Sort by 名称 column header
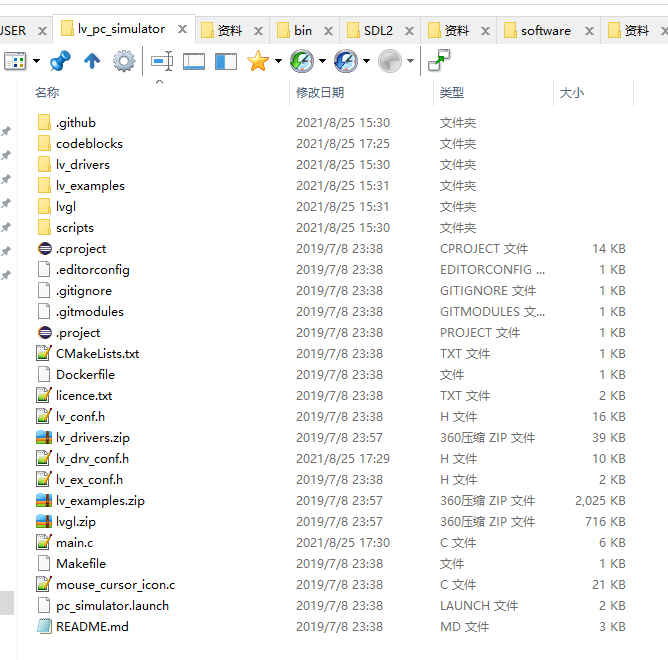This screenshot has width=668, height=660. coord(47,92)
